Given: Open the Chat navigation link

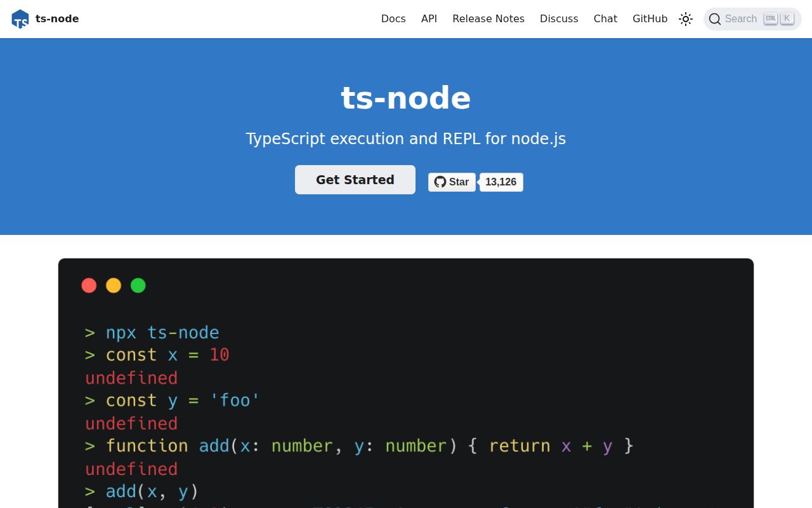Looking at the screenshot, I should [x=605, y=19].
